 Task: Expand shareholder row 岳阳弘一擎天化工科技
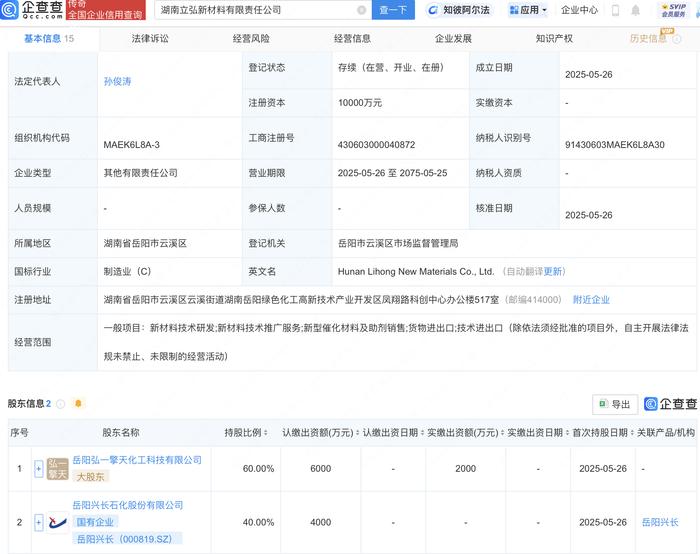(x=38, y=469)
